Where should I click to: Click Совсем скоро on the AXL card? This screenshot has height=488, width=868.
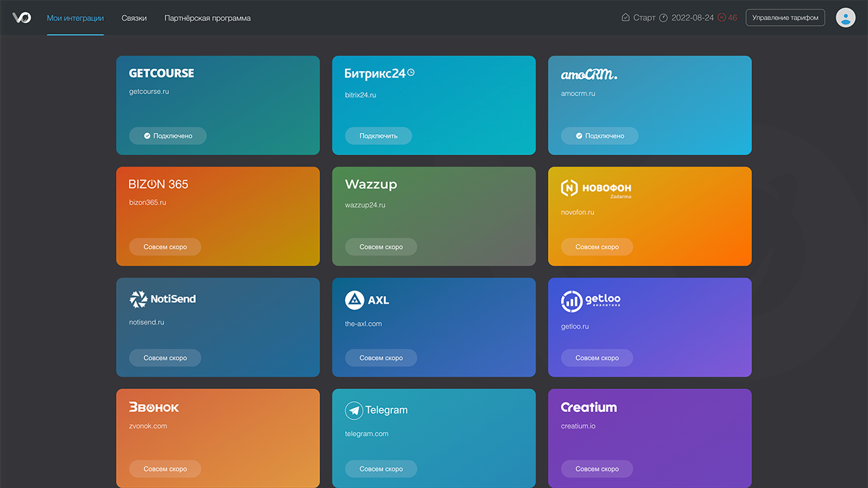click(381, 358)
